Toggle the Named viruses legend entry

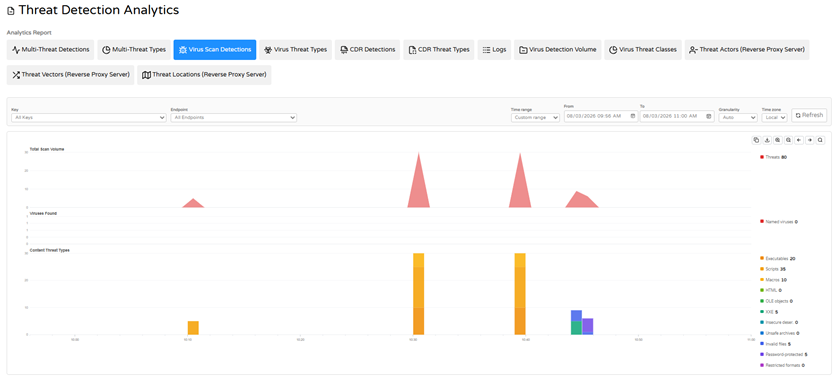pos(779,221)
